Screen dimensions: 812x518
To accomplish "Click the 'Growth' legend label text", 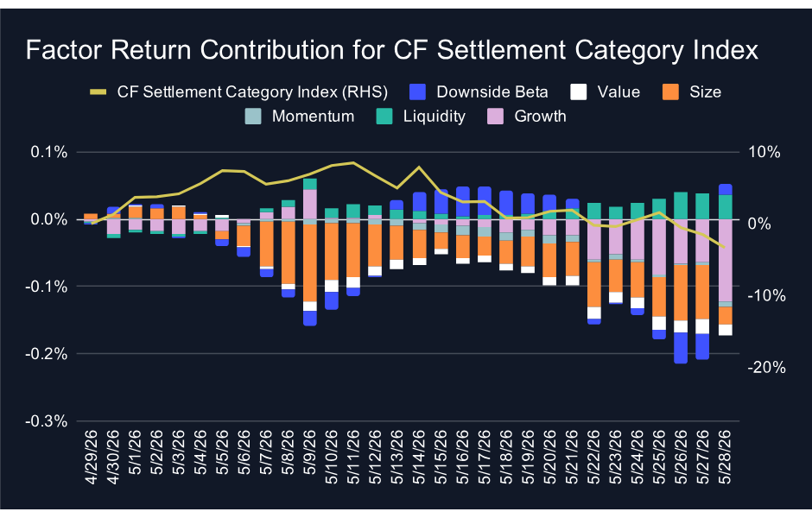I will coord(540,117).
